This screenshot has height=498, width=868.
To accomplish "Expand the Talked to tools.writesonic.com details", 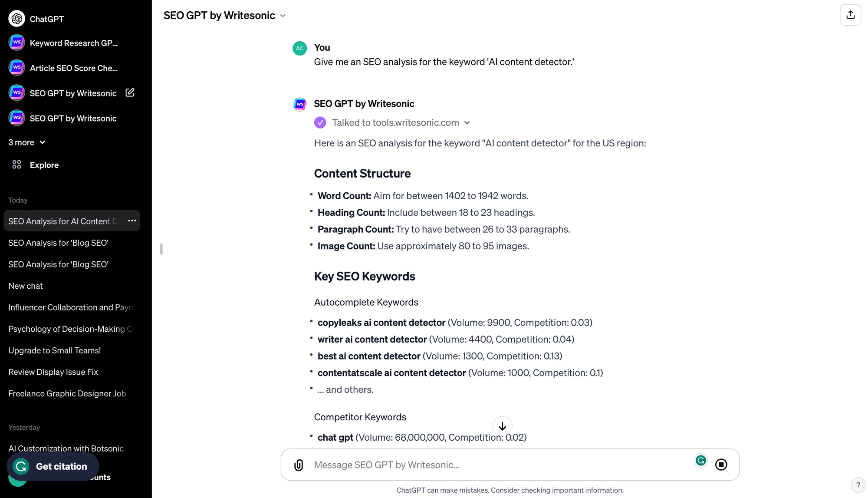I will 467,123.
